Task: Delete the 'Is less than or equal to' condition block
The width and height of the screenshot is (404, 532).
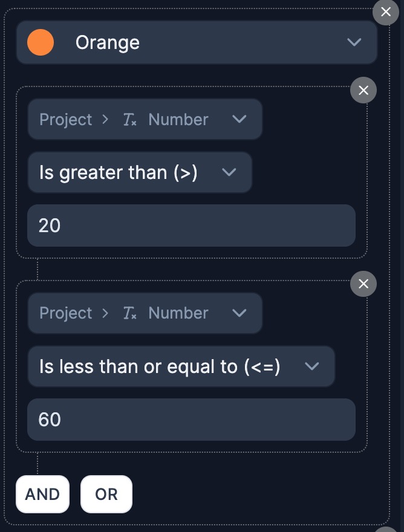Action: click(x=363, y=284)
